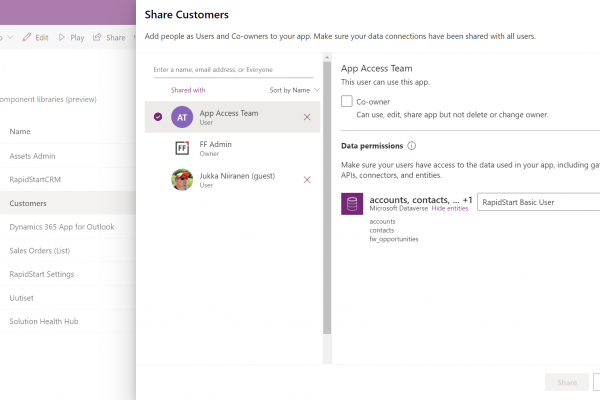Click the purple Dataverse database icon
Image resolution: width=600 pixels, height=400 pixels.
[352, 204]
